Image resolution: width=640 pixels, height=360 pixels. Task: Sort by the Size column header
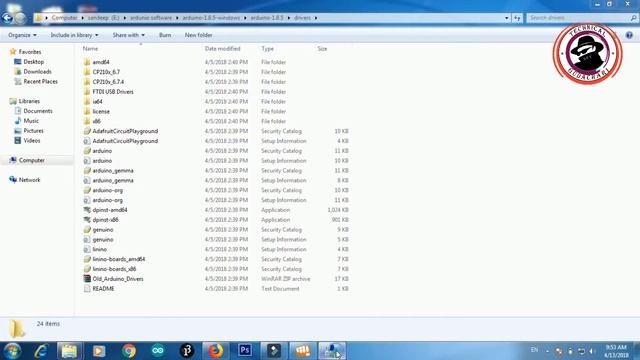click(322, 49)
